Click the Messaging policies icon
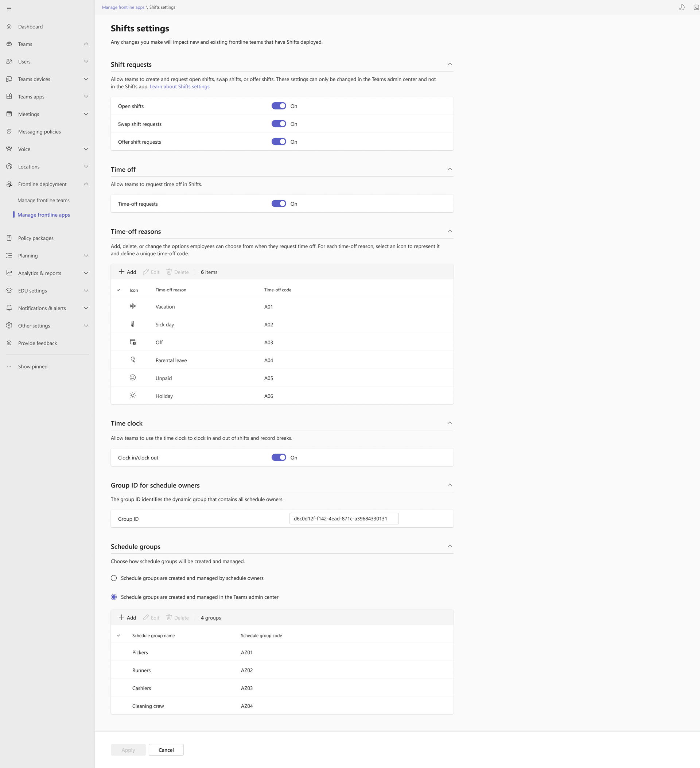 [9, 131]
